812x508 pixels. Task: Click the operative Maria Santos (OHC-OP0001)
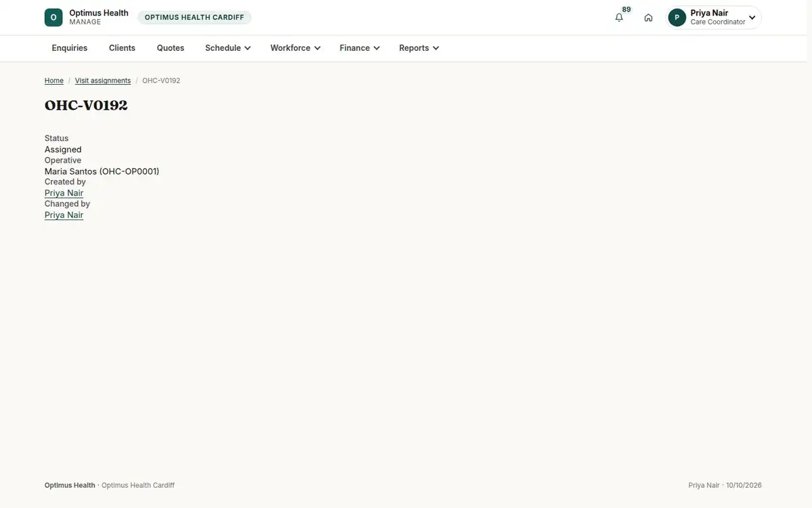[x=102, y=171]
